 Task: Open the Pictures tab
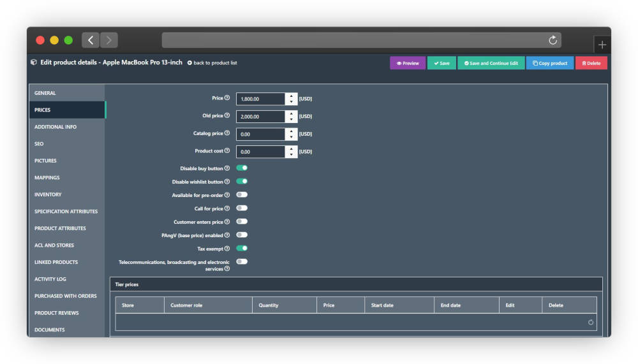tap(67, 161)
